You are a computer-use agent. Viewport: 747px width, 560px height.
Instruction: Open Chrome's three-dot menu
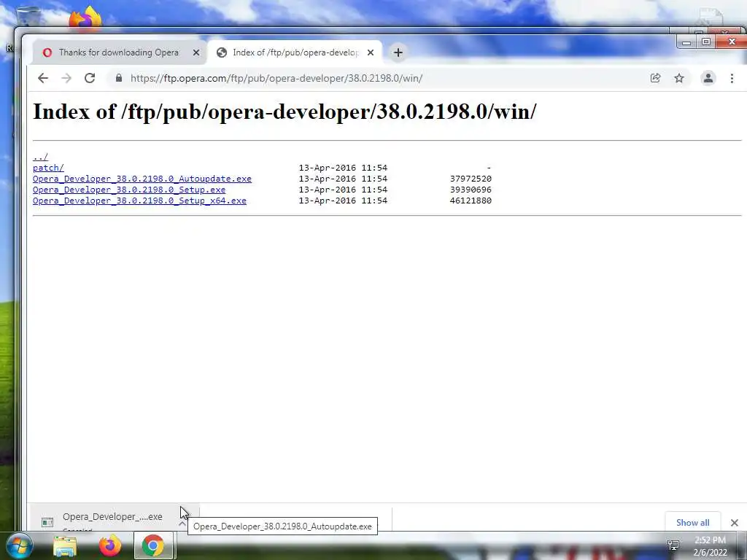[x=732, y=78]
